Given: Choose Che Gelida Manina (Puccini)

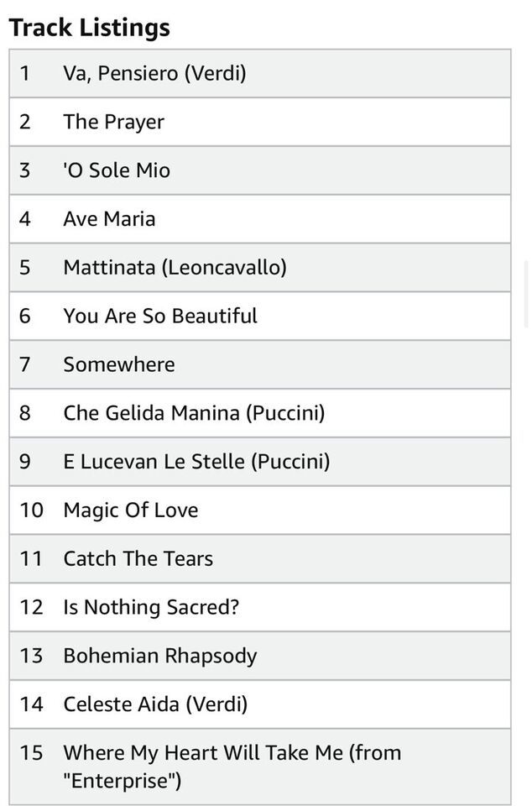Looking at the screenshot, I should click(x=260, y=413).
